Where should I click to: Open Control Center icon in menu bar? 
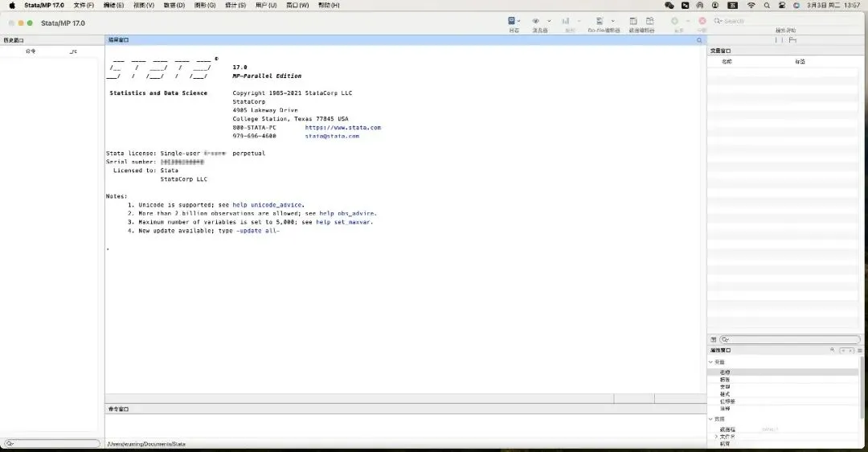pyautogui.click(x=782, y=5)
